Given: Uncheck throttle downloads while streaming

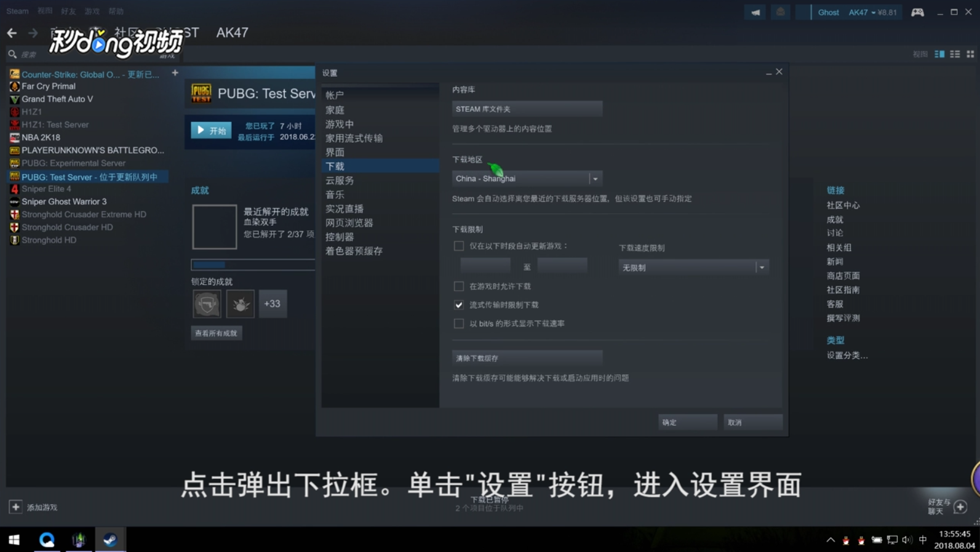Looking at the screenshot, I should 459,305.
